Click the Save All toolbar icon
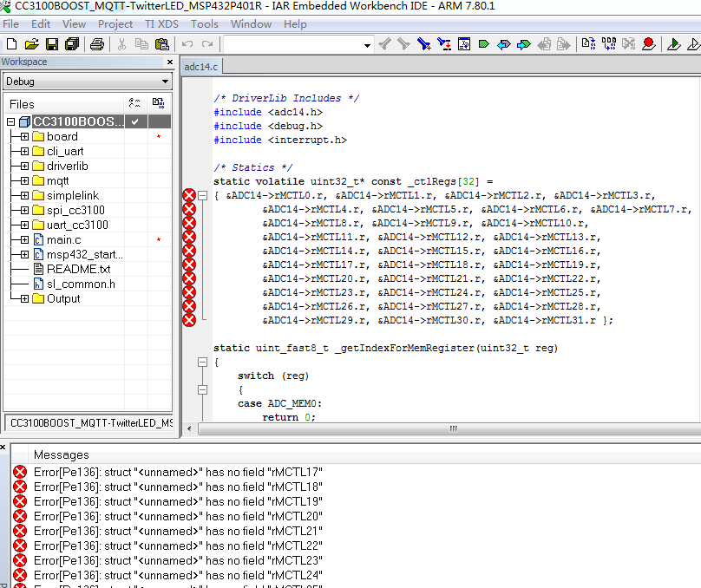This screenshot has width=701, height=588. [72, 44]
